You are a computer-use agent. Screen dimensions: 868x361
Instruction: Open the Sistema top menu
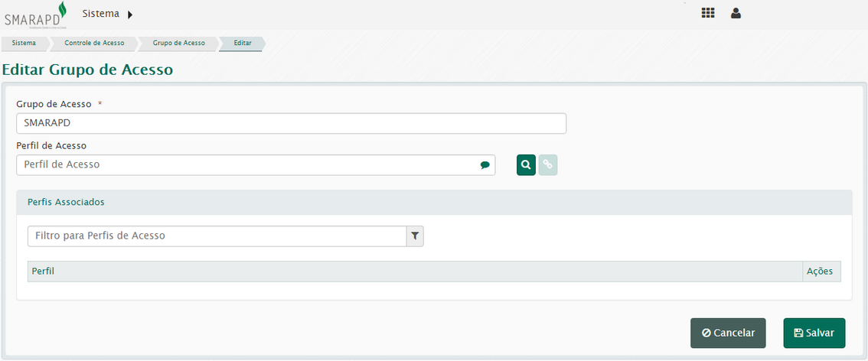100,14
